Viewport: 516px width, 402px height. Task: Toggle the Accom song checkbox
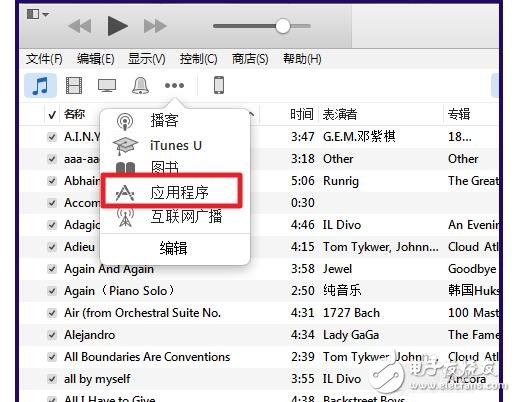point(52,203)
